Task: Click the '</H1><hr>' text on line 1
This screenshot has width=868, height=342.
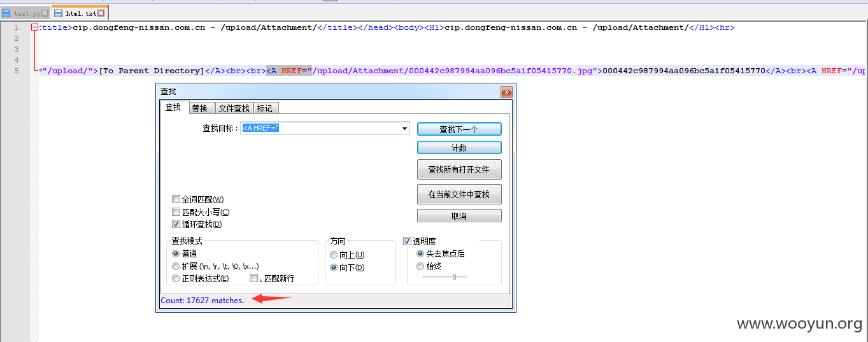Action: coord(711,27)
